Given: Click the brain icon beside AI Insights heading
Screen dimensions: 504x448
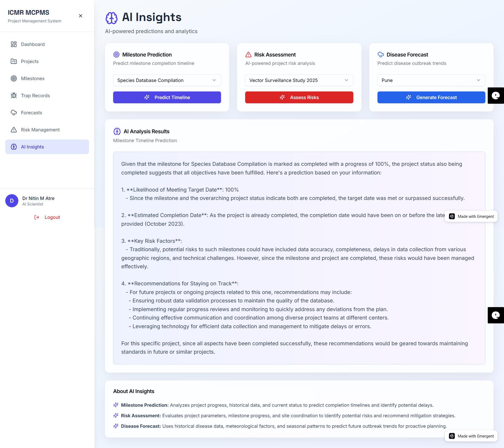Looking at the screenshot, I should click(x=112, y=18).
